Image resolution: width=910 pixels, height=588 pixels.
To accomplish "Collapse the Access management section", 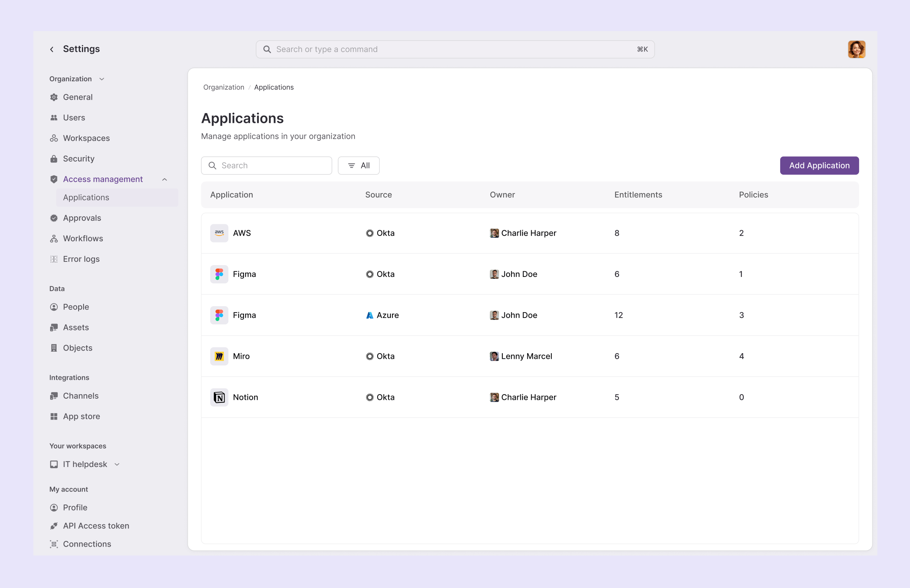I will click(x=164, y=179).
